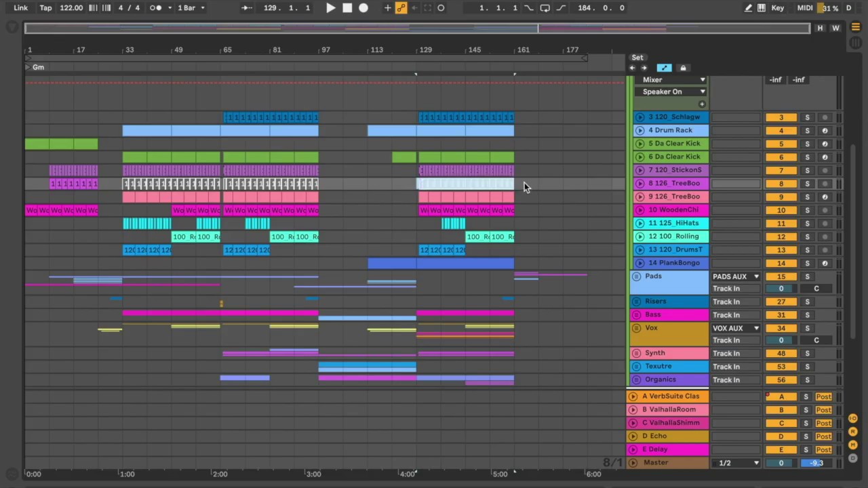Arm the Arrangement Record circle button

363,8
